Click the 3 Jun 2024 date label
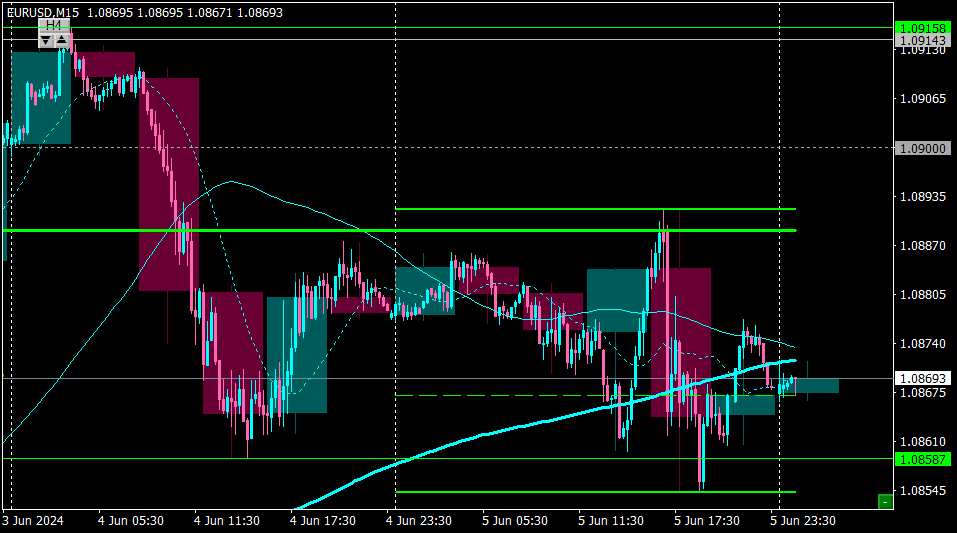The width and height of the screenshot is (957, 533). (x=33, y=521)
